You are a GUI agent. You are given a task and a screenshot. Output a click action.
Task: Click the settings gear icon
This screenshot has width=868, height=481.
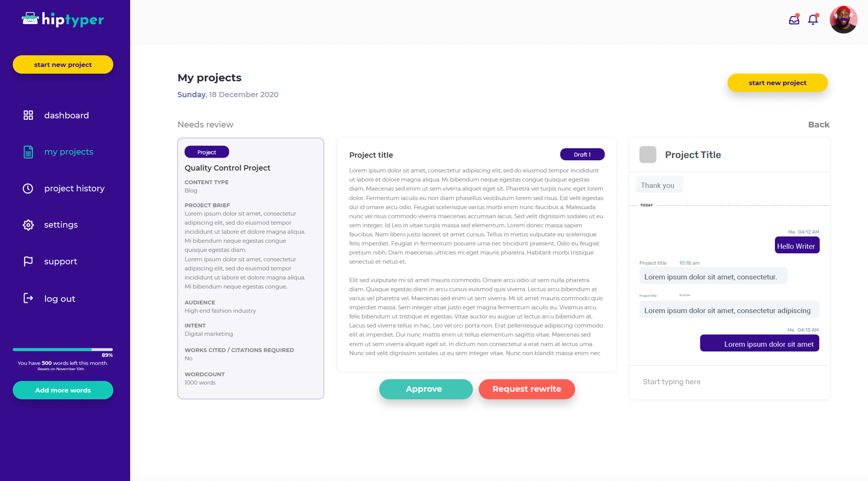[28, 225]
